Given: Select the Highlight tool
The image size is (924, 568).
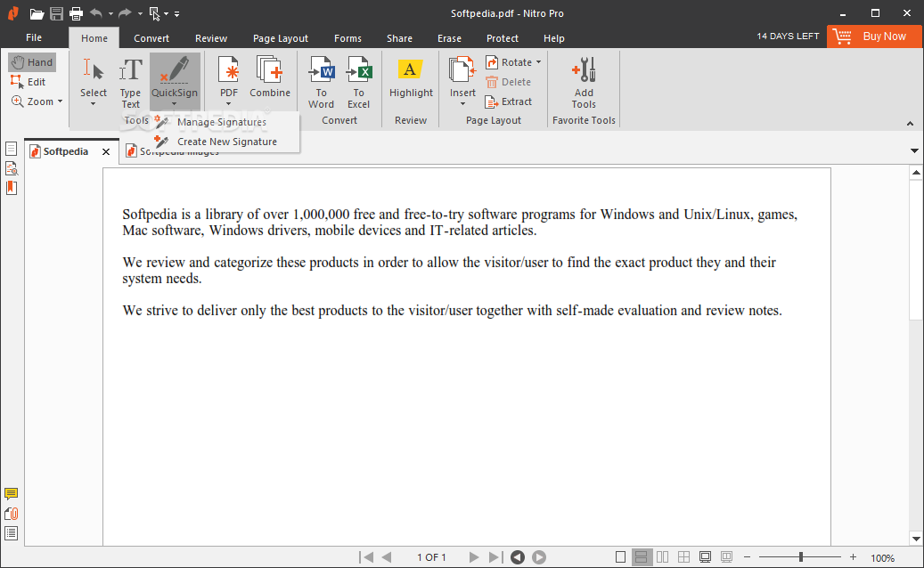Looking at the screenshot, I should click(411, 77).
